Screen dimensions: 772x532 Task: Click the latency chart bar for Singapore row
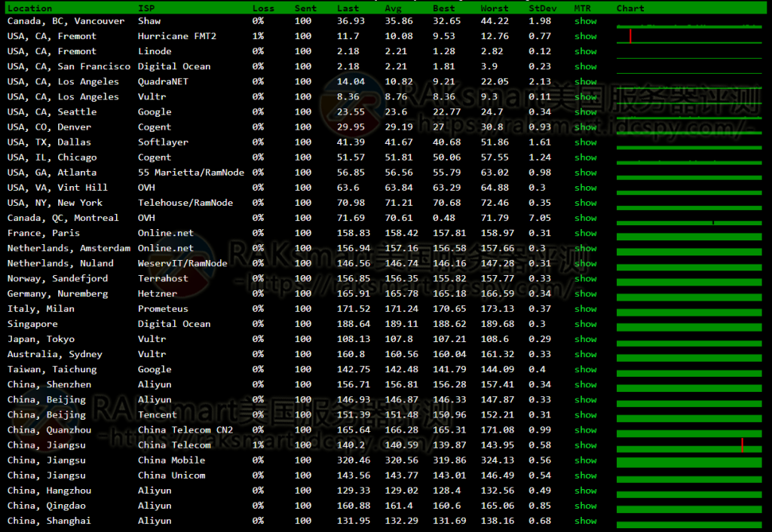click(689, 327)
